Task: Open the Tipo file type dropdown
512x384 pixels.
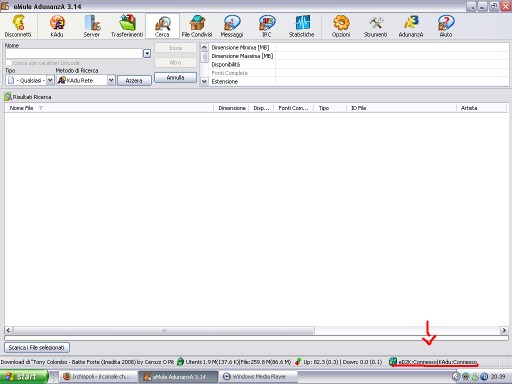Action: [50, 80]
